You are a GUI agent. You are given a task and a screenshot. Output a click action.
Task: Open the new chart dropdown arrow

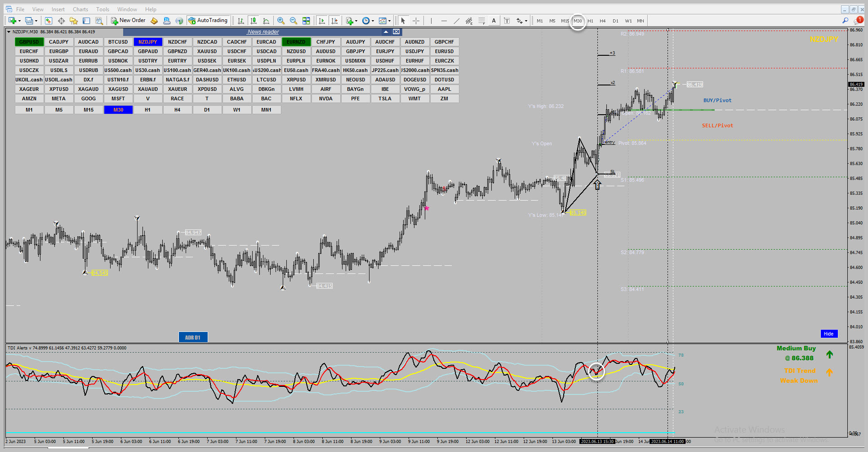click(x=19, y=21)
